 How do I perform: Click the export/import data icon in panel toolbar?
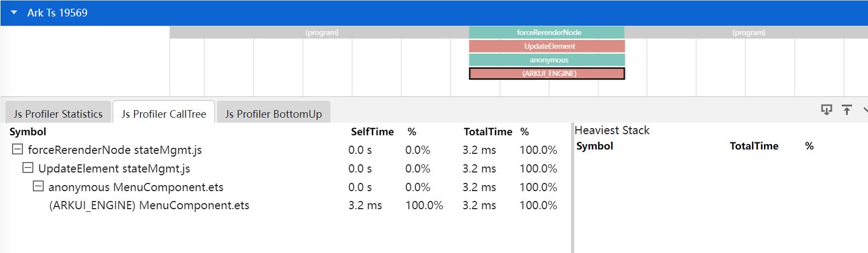tap(826, 110)
